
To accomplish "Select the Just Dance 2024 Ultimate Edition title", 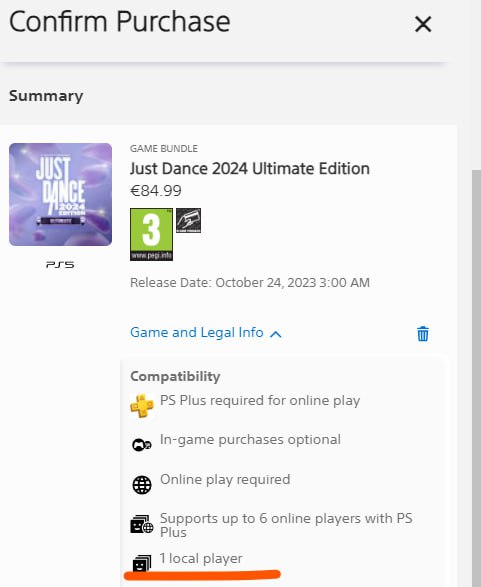I will coord(250,168).
